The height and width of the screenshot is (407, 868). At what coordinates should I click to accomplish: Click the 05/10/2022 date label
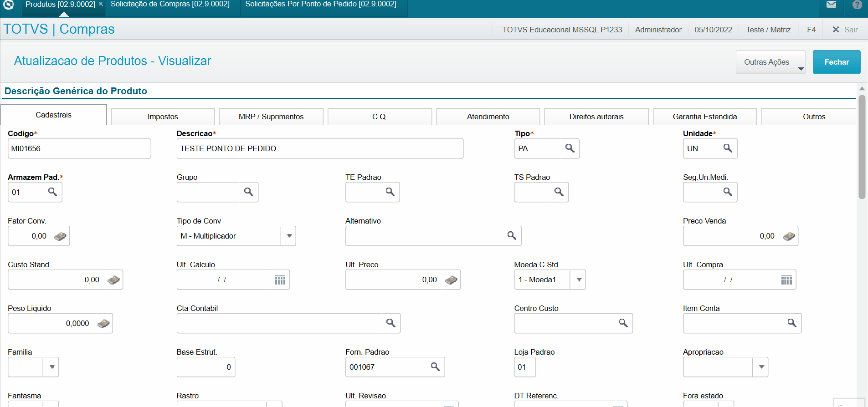(x=713, y=30)
